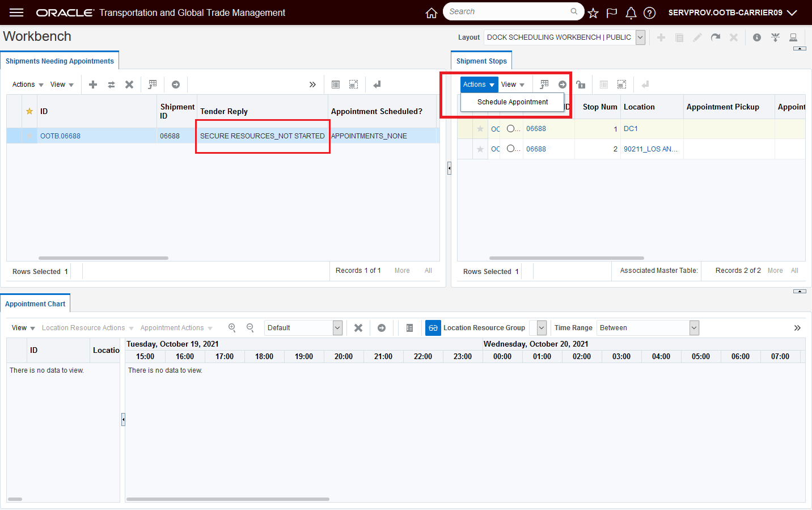
Task: Click the layout info icon
Action: 757,37
